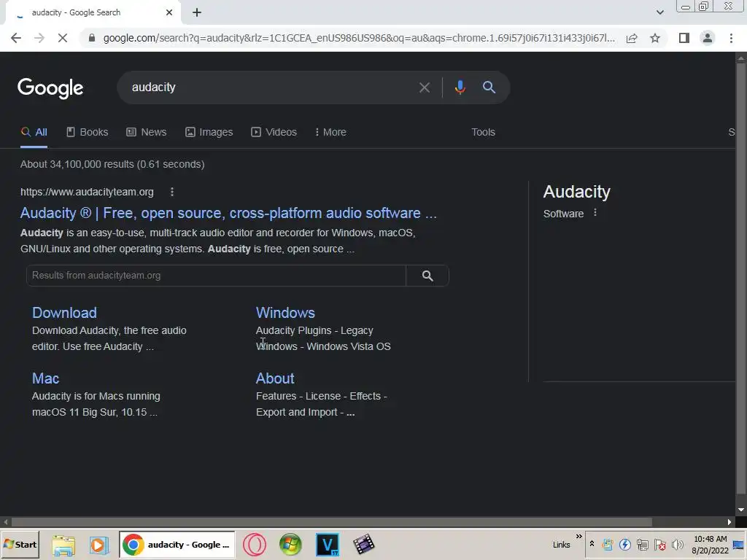The height and width of the screenshot is (560, 747).
Task: Click the Windows orb taskbar icon
Action: pos(290,545)
